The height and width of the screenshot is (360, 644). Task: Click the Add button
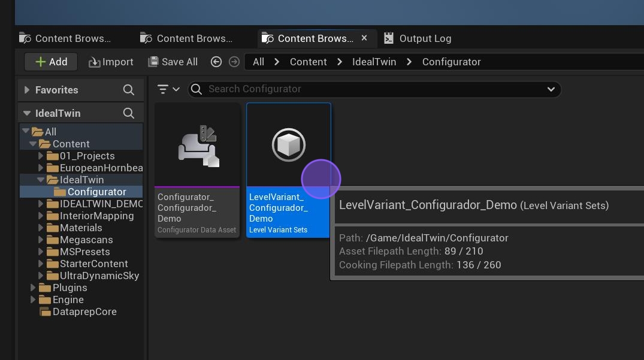[51, 62]
